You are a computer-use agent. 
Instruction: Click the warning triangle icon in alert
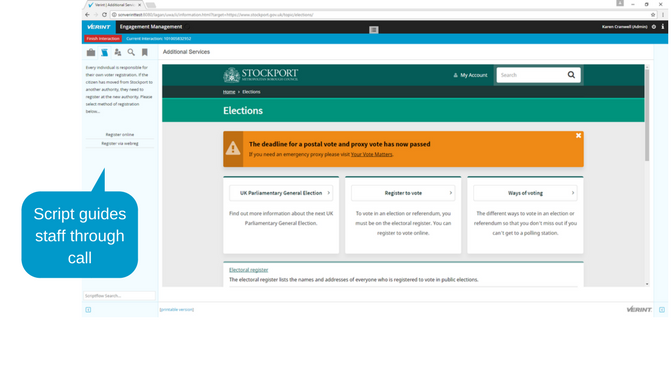[233, 148]
